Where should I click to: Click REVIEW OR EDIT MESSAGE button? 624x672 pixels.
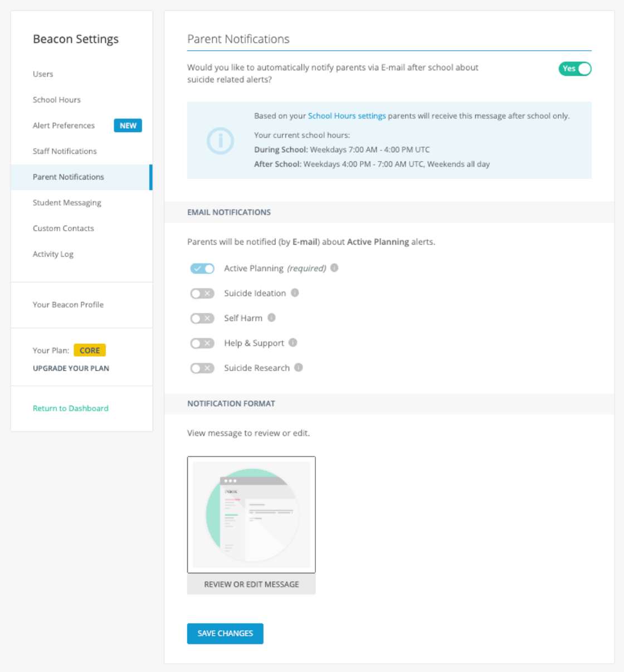pos(251,584)
